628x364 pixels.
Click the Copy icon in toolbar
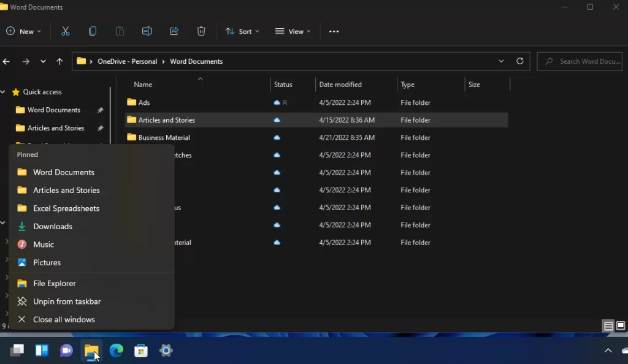click(x=93, y=31)
